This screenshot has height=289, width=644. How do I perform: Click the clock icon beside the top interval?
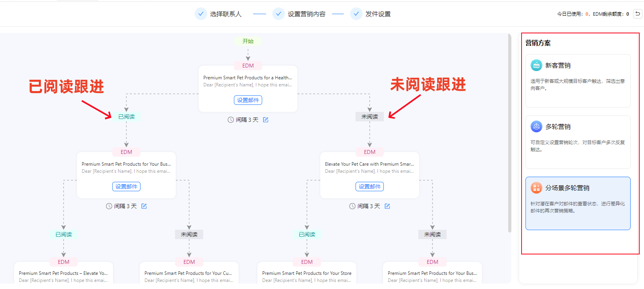click(231, 120)
